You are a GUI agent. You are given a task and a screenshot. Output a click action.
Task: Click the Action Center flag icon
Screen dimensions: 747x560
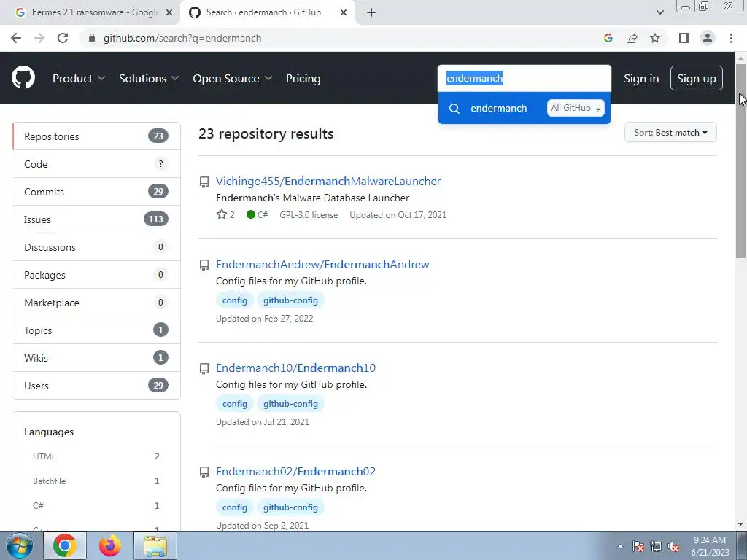click(638, 546)
